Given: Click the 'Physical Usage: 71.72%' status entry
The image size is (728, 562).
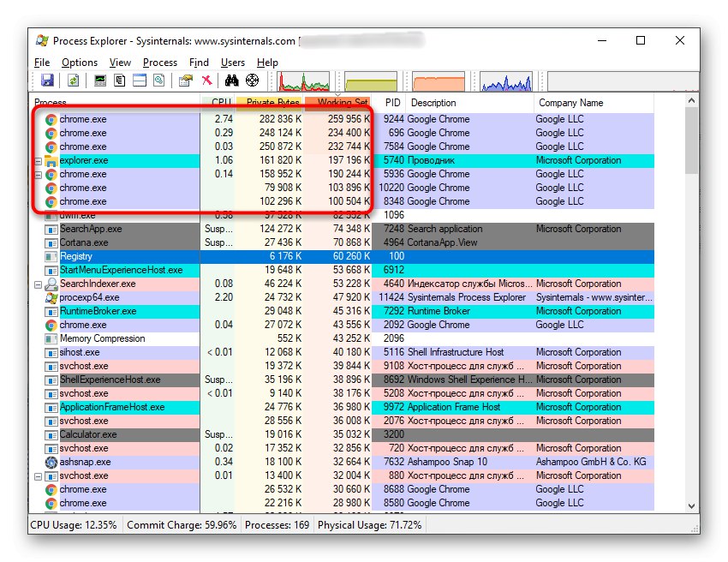Looking at the screenshot, I should (370, 525).
